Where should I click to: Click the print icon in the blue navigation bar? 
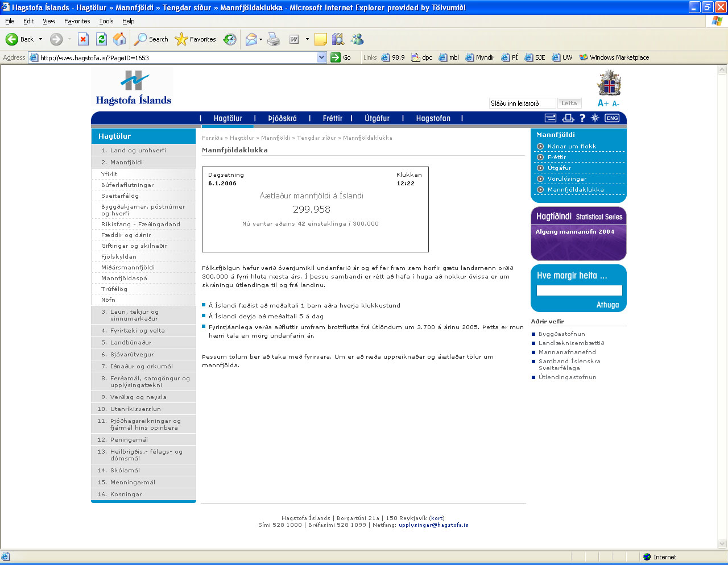pos(568,118)
